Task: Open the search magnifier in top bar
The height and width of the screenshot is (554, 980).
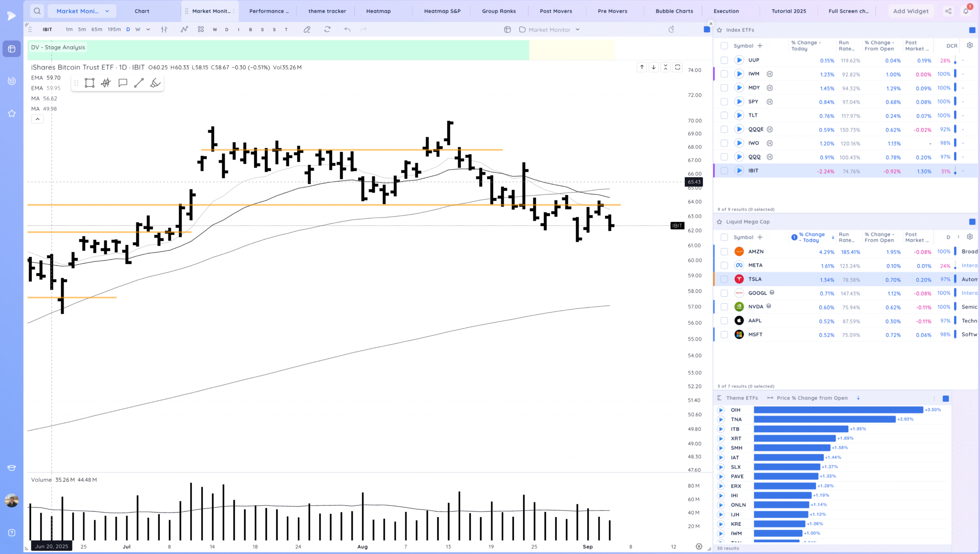Action: 37,11
